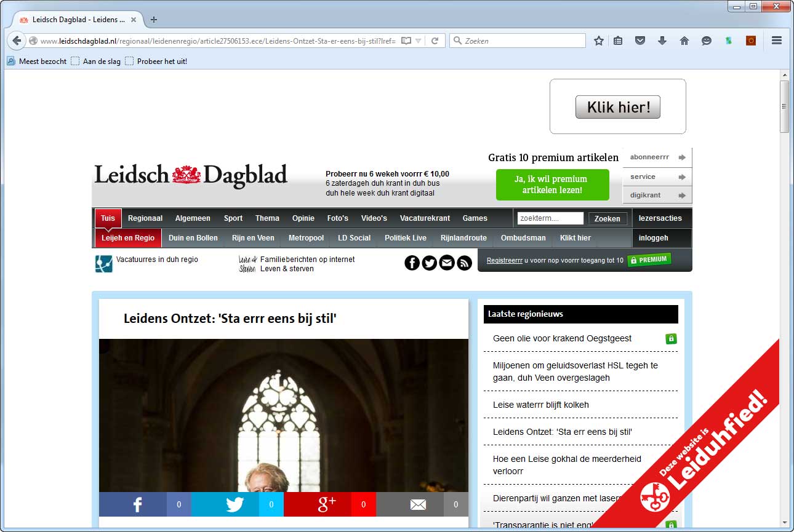
Task: Open the downloads arrow icon
Action: pos(662,41)
